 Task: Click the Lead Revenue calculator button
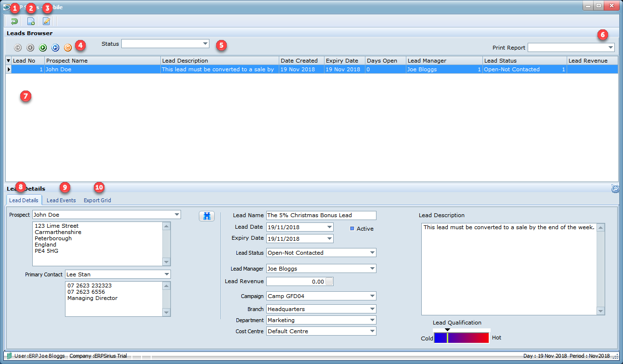pos(330,282)
